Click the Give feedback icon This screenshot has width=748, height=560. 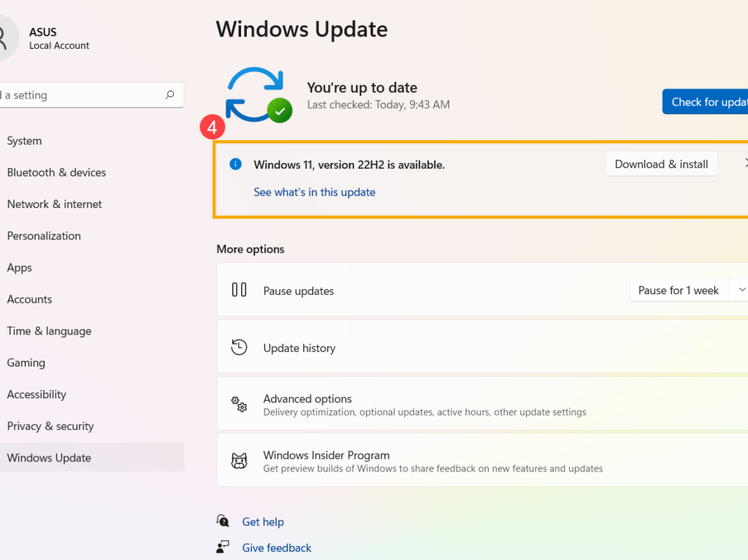pyautogui.click(x=223, y=548)
